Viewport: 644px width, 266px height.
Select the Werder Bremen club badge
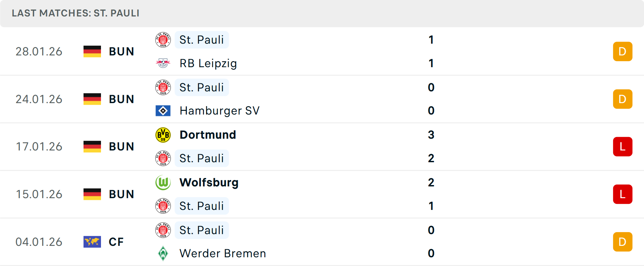click(163, 254)
